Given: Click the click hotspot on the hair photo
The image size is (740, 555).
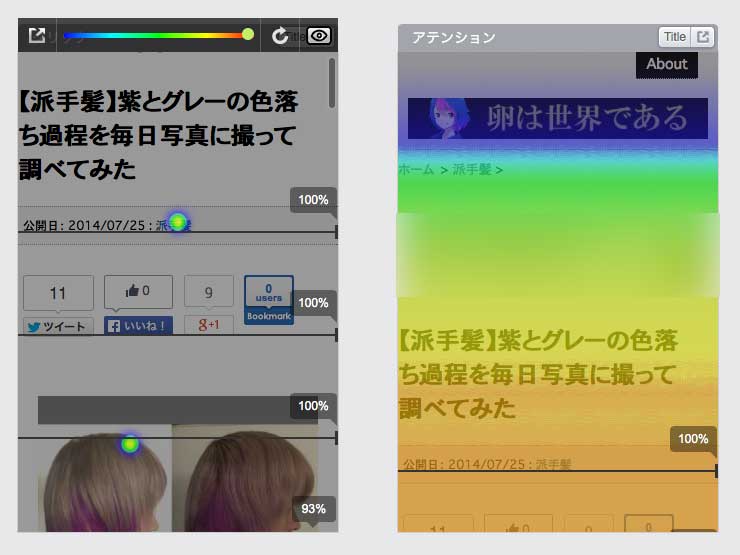Looking at the screenshot, I should (130, 444).
